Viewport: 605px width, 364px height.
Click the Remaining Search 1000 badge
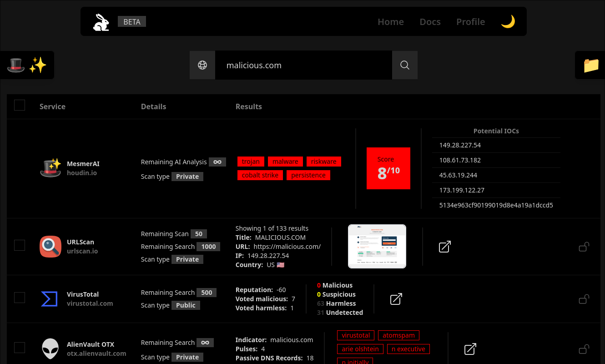208,247
